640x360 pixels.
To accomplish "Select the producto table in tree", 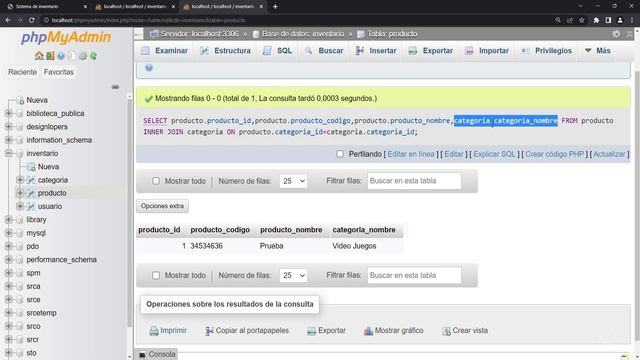I will (x=52, y=193).
